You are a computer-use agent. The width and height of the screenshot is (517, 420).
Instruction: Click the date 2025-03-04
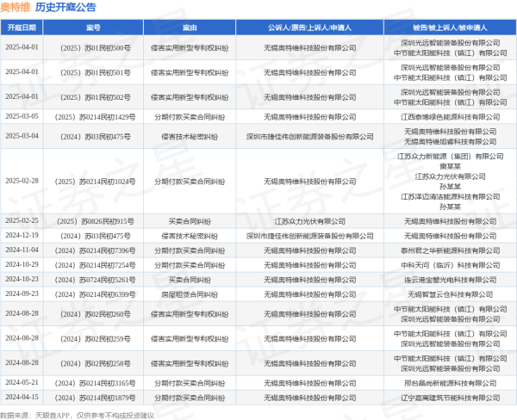coord(22,136)
